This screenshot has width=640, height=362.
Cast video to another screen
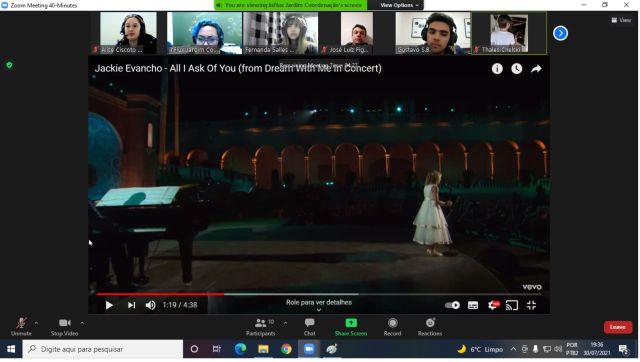click(512, 305)
